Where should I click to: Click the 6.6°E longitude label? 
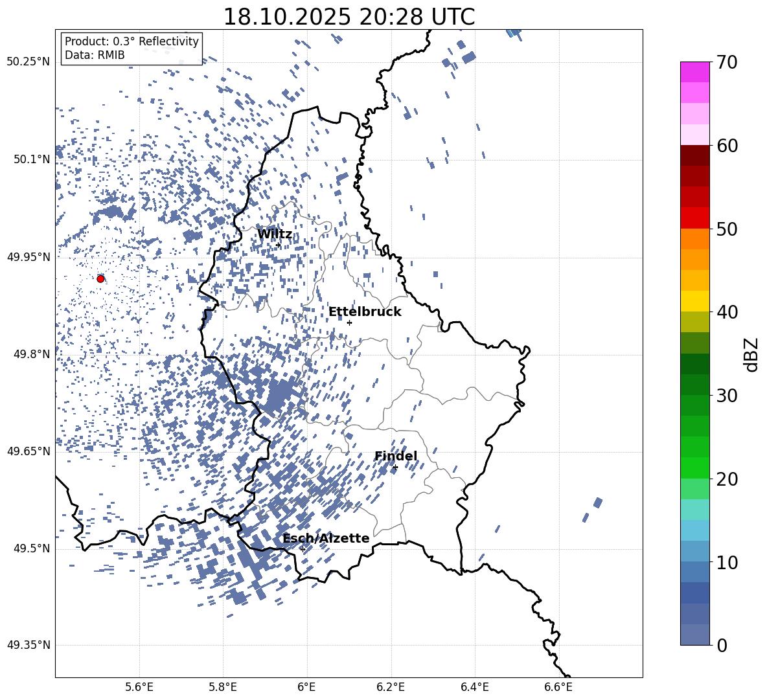[558, 687]
